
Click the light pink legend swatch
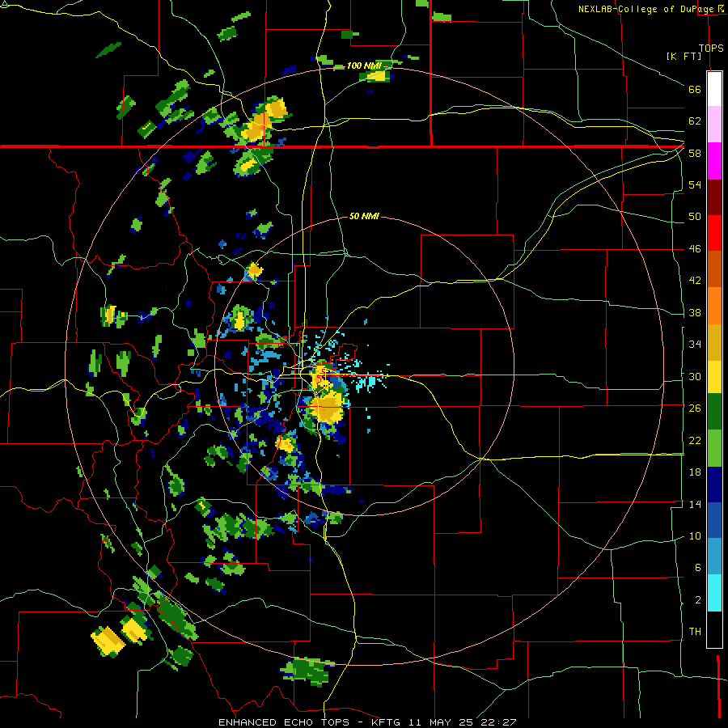click(x=714, y=125)
